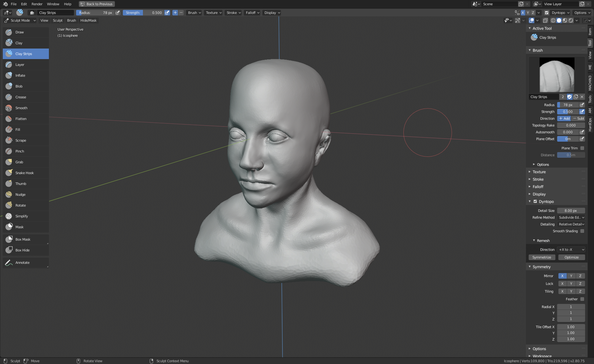Open the Sculpt Mode selector dropdown
The image size is (594, 364).
tap(20, 20)
